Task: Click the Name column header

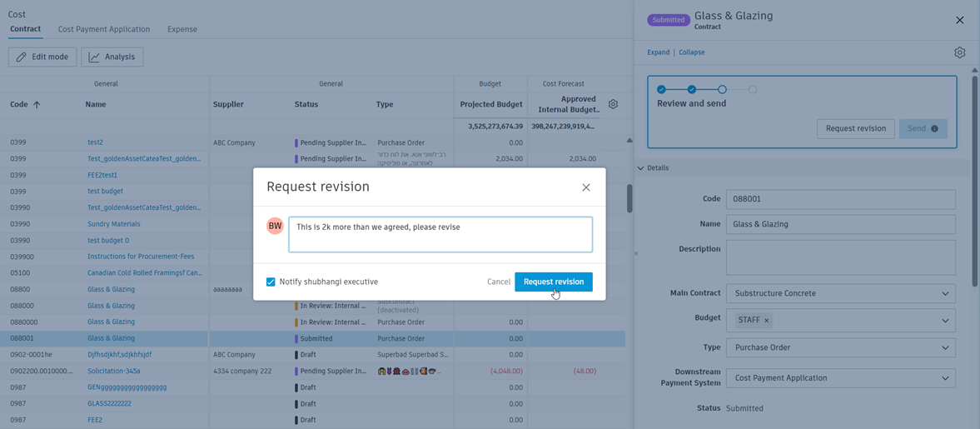Action: 96,104
